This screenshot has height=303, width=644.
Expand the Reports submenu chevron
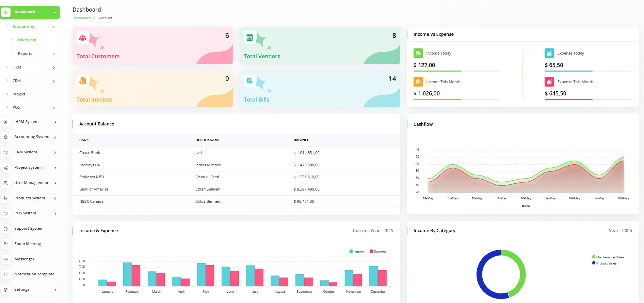tap(54, 54)
